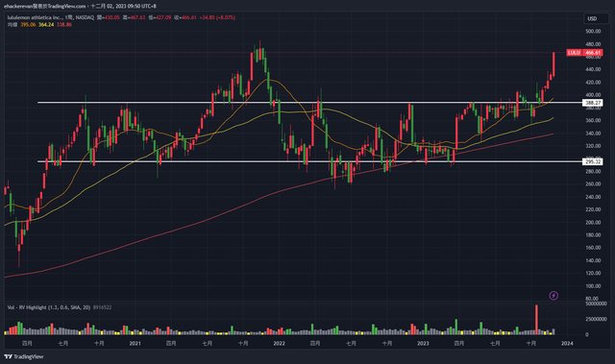Select the 388.27 resistance line label
615x364 pixels.
[x=593, y=103]
